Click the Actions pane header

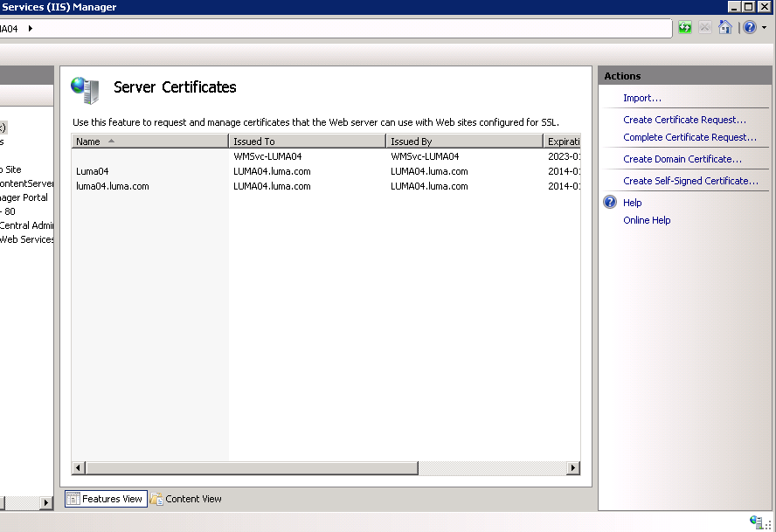pos(685,76)
